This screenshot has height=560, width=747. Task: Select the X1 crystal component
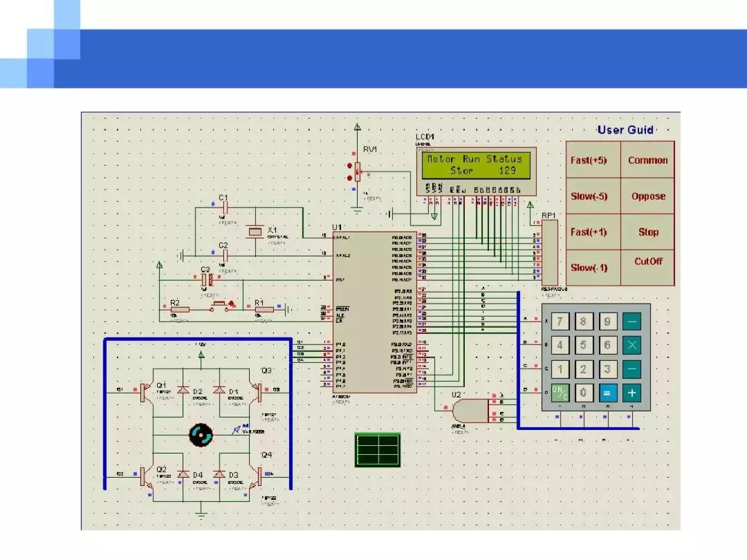[255, 232]
